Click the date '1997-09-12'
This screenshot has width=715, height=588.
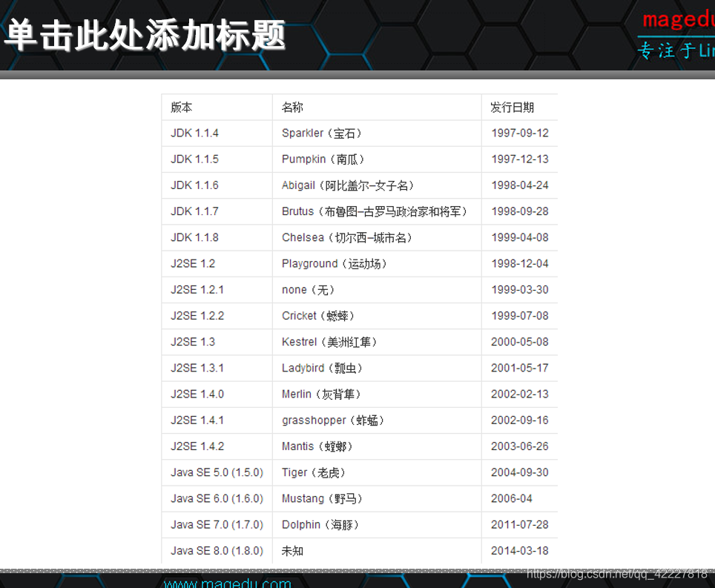[x=520, y=133]
